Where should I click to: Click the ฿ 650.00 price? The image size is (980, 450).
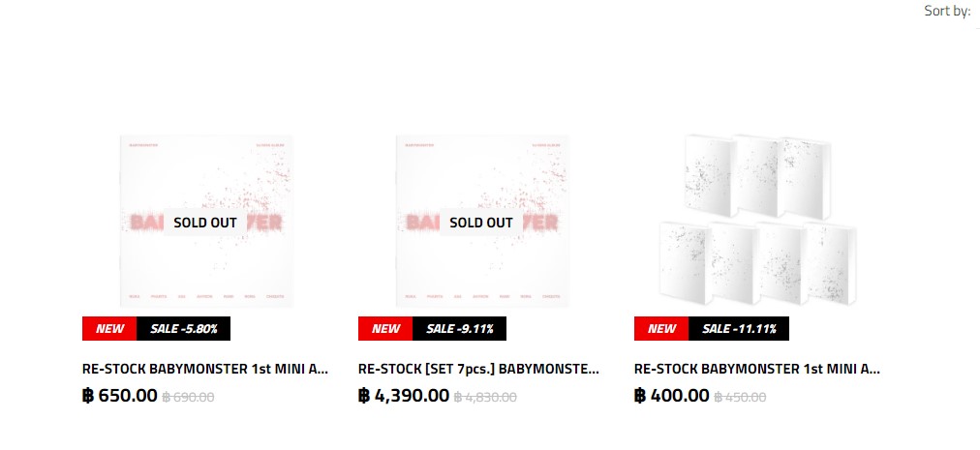coord(120,396)
